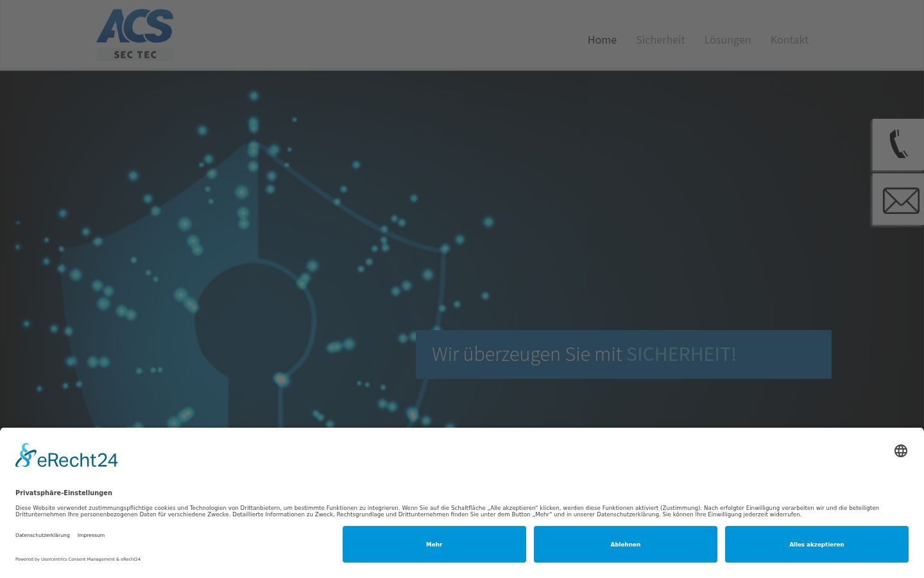924x578 pixels.
Task: Decline cookies with Ablehnen button
Action: 626,545
